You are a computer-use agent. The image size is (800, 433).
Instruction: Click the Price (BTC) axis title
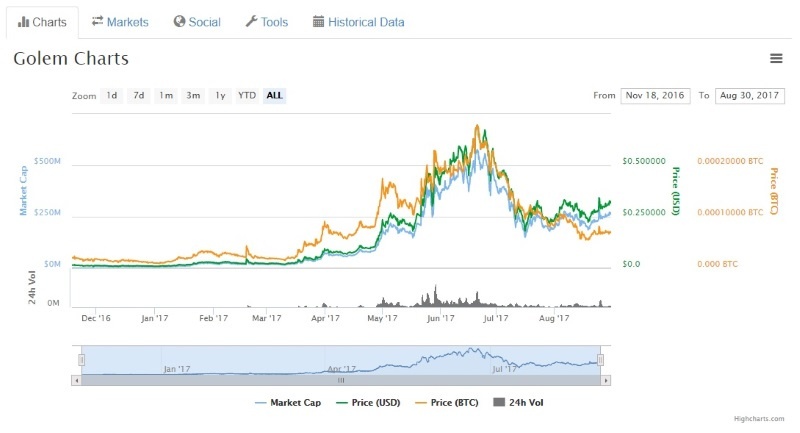click(774, 191)
